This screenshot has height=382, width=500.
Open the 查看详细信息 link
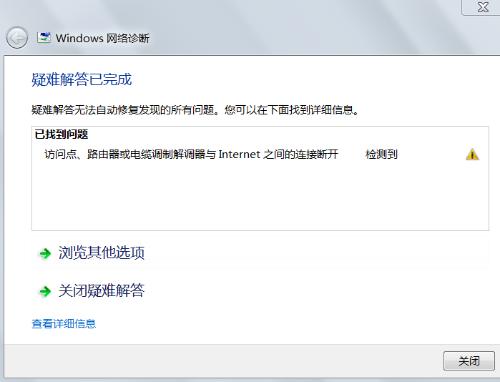click(64, 324)
